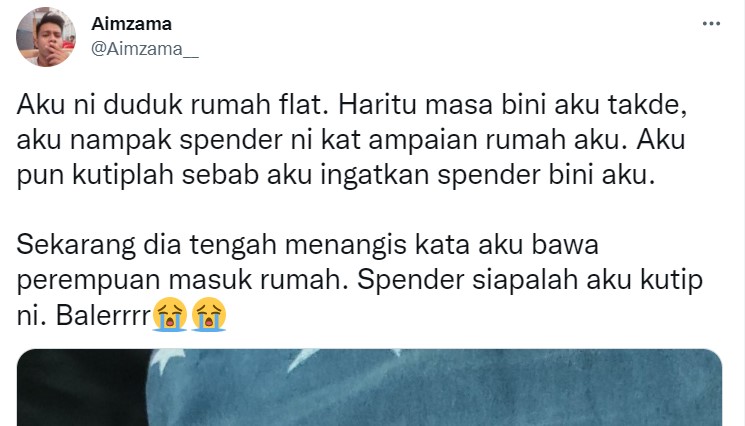Click the line starting "Aku ni duduk rumah flat"
Image resolution: width=745 pixels, height=426 pixels.
click(x=352, y=104)
